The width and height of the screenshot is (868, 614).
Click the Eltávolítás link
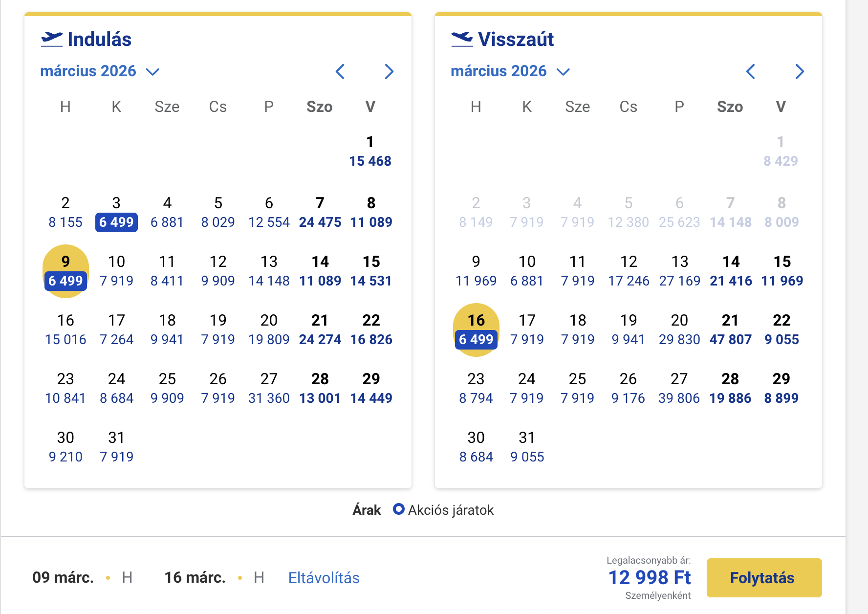click(x=324, y=578)
